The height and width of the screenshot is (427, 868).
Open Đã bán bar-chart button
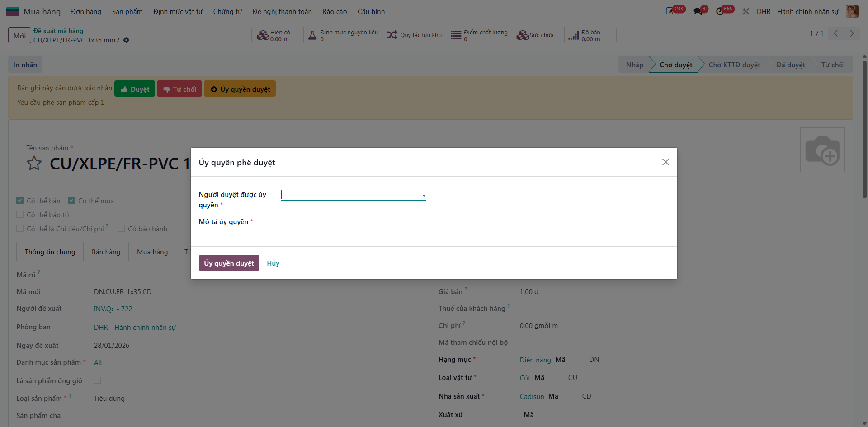(590, 35)
